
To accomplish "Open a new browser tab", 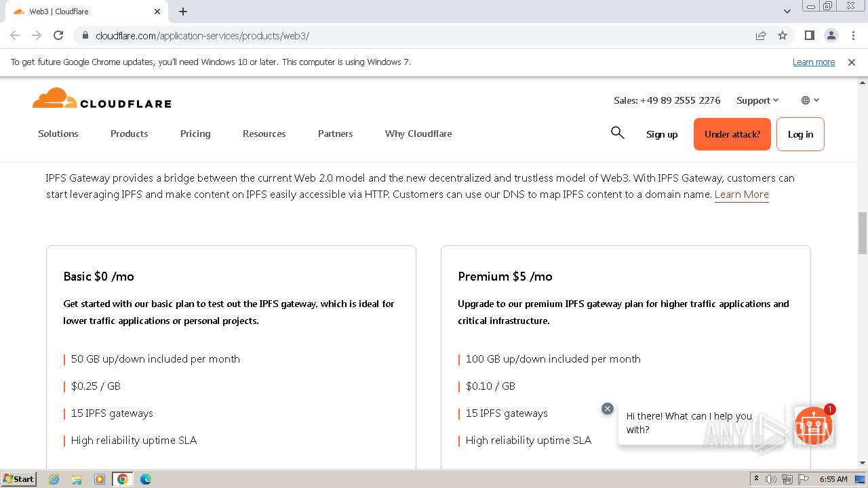I will (183, 12).
